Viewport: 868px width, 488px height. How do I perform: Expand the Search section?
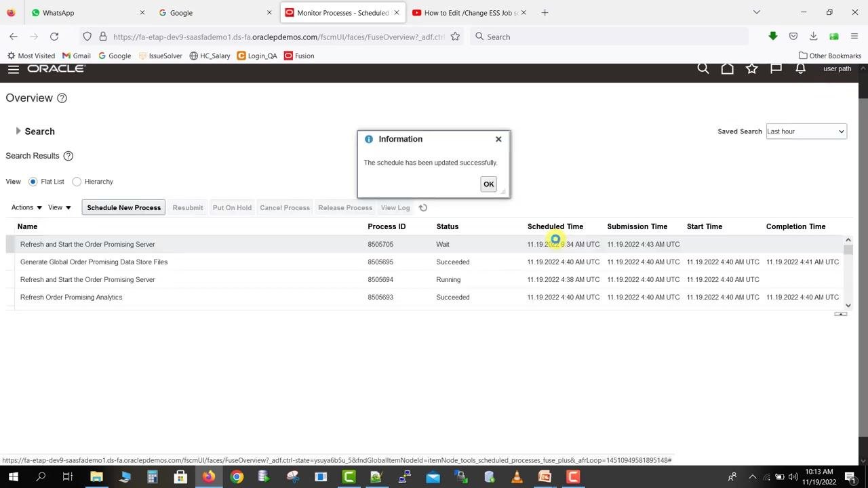pos(18,131)
